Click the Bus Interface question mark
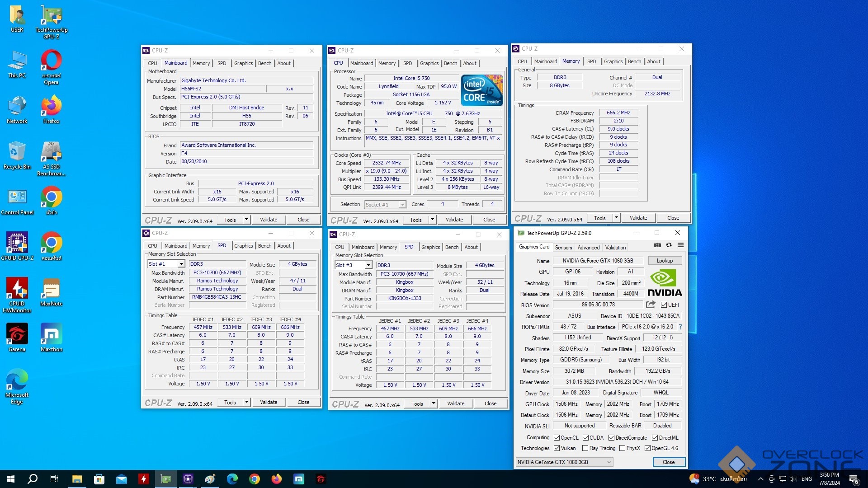The image size is (868, 488). [680, 327]
